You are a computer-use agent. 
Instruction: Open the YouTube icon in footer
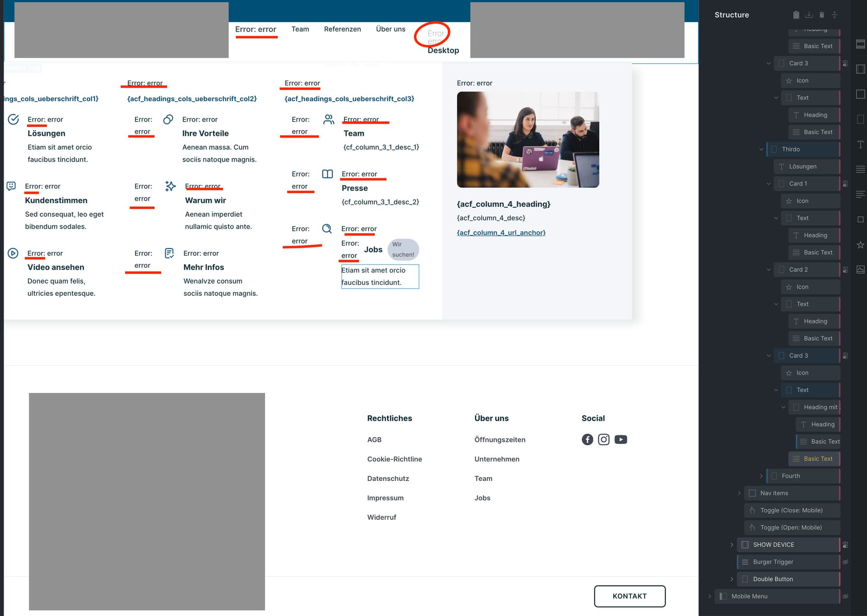tap(621, 439)
